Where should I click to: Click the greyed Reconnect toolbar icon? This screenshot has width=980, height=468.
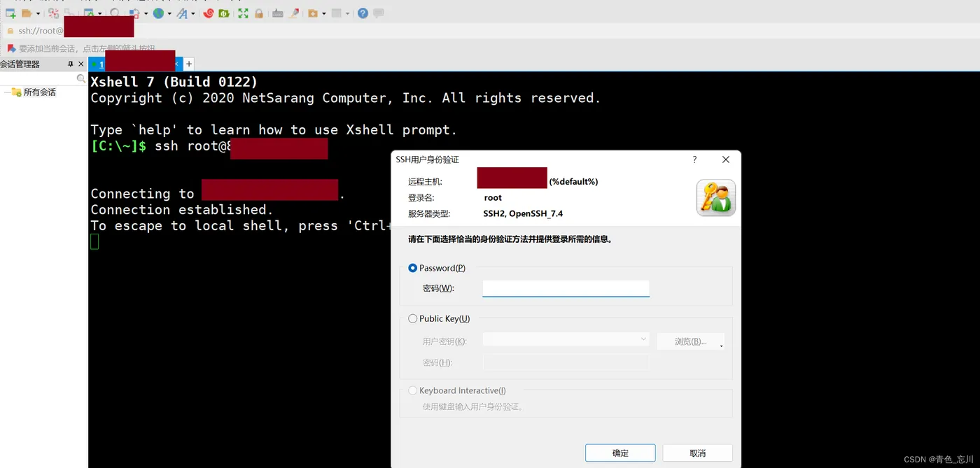tap(69, 13)
